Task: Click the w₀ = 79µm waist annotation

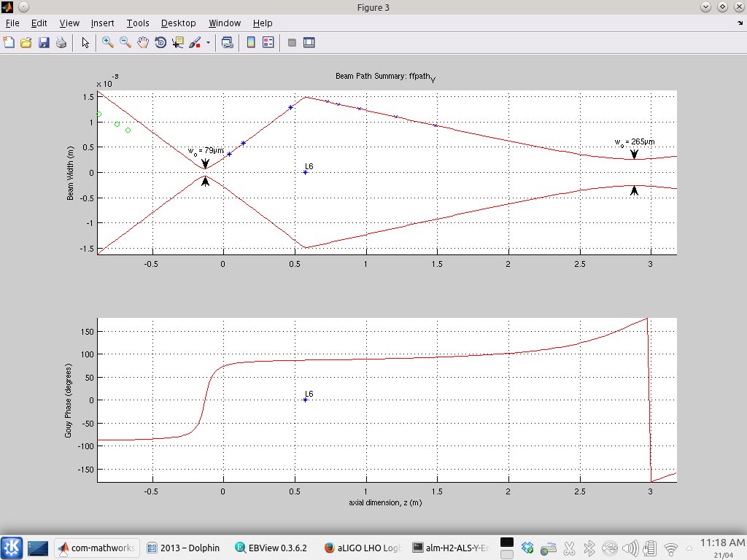Action: coord(206,151)
